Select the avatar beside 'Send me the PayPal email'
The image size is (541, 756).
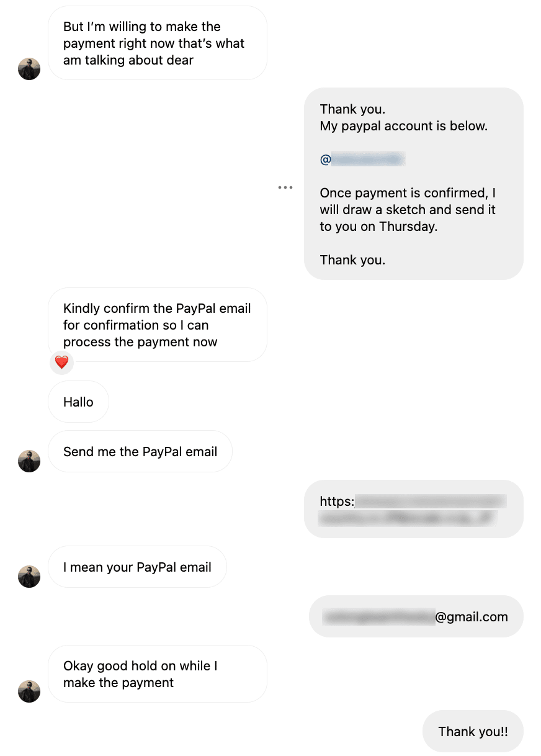[x=29, y=461]
